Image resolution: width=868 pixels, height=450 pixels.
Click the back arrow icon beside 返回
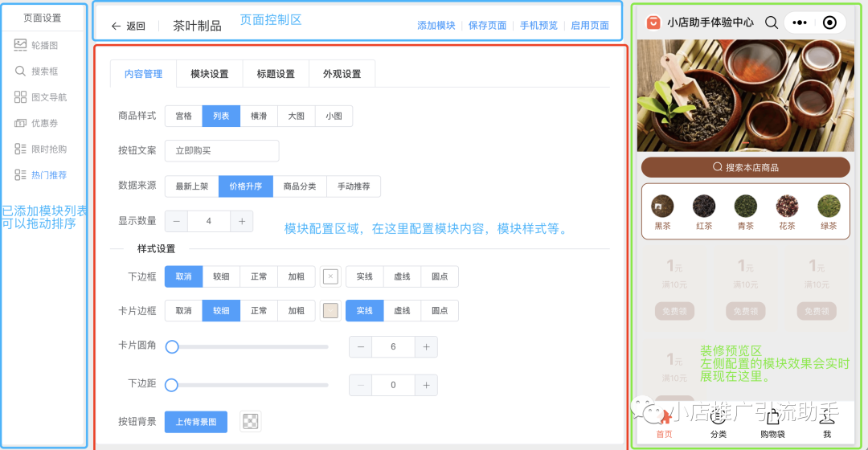click(116, 26)
